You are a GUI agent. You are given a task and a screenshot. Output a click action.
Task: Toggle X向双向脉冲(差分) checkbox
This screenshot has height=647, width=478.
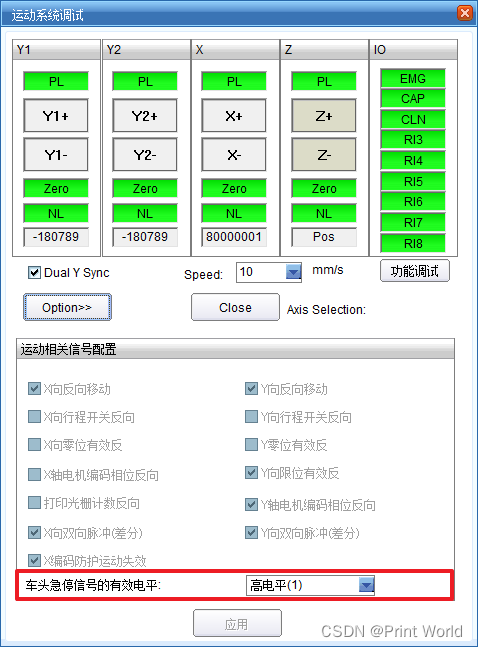click(x=34, y=532)
